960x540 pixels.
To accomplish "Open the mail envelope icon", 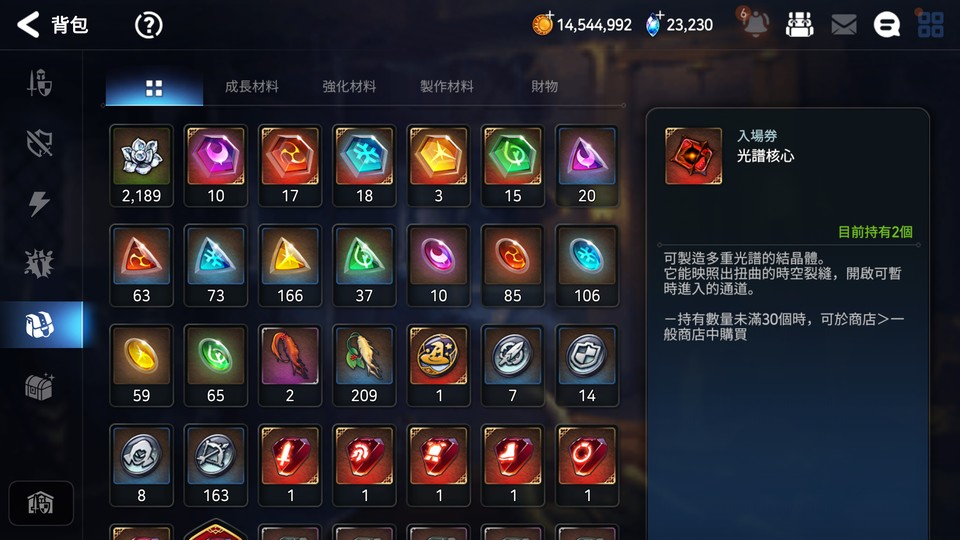I will tap(843, 25).
